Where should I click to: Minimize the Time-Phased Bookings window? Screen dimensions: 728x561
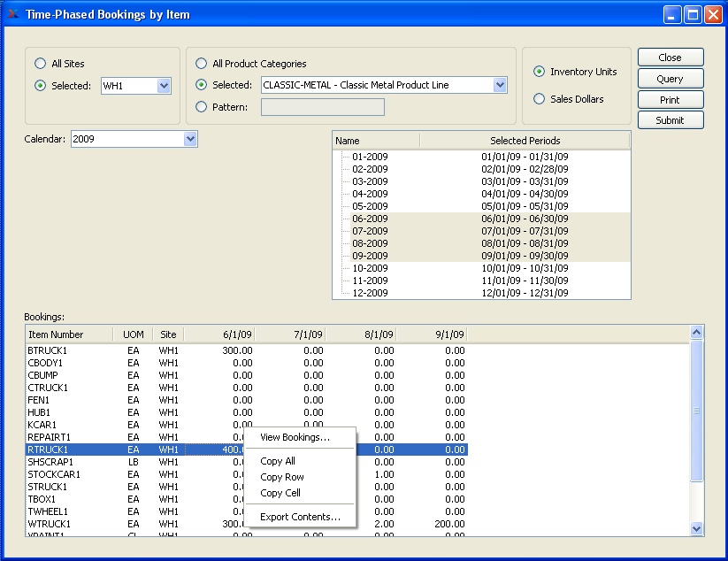673,14
